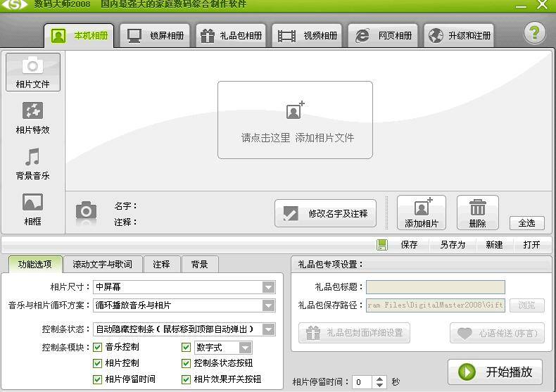Open the 相片文件 sidebar panel

[x=32, y=72]
